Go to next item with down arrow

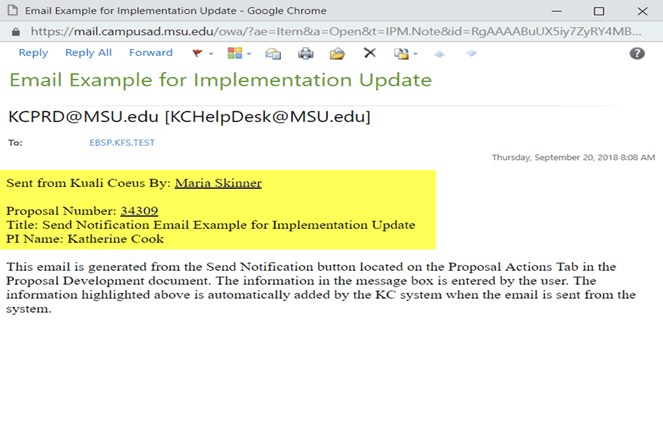pyautogui.click(x=472, y=54)
